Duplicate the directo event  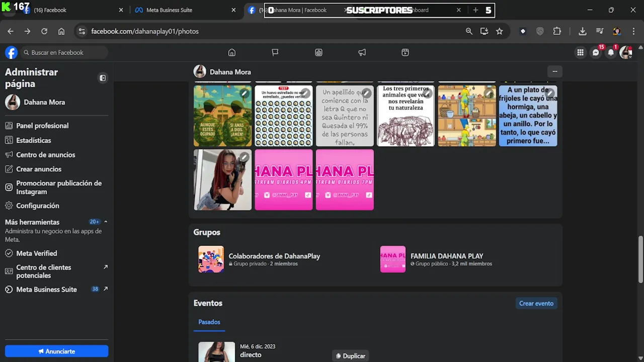pyautogui.click(x=350, y=356)
